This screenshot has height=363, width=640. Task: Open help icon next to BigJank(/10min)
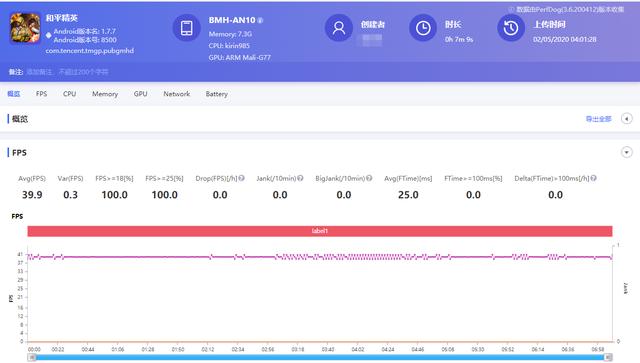[369, 178]
